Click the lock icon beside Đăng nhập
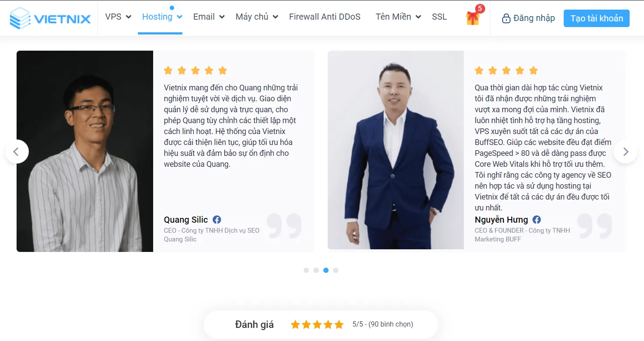644x341 pixels. coord(506,18)
